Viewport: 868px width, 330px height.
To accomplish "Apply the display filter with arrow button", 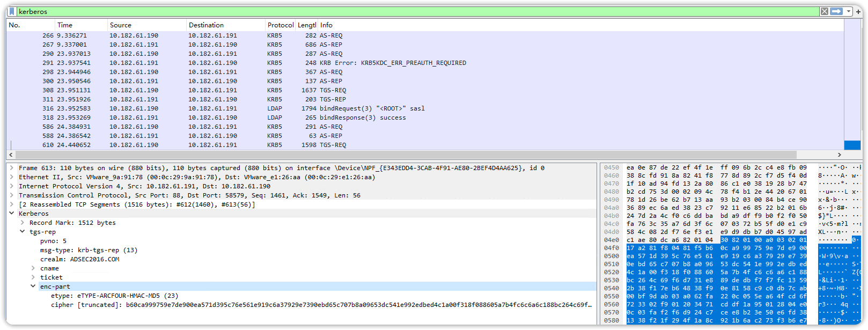I will coord(836,11).
